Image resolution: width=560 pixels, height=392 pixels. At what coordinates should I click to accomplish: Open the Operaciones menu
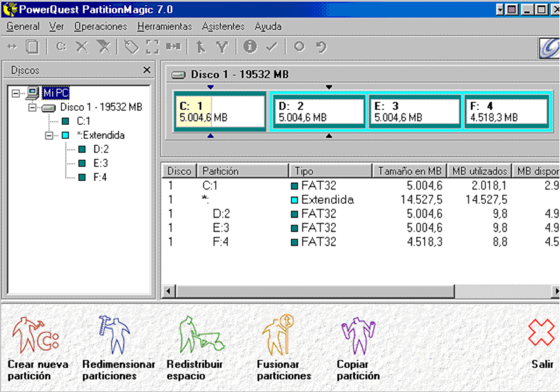point(101,27)
